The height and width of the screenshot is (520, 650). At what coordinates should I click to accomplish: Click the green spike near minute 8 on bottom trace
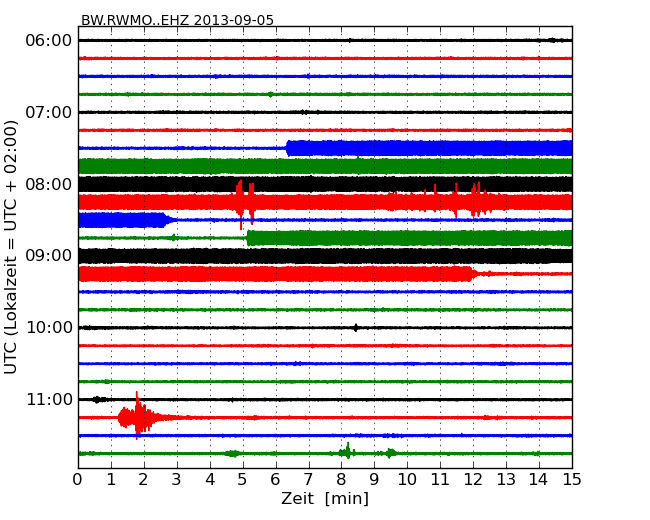(x=347, y=451)
